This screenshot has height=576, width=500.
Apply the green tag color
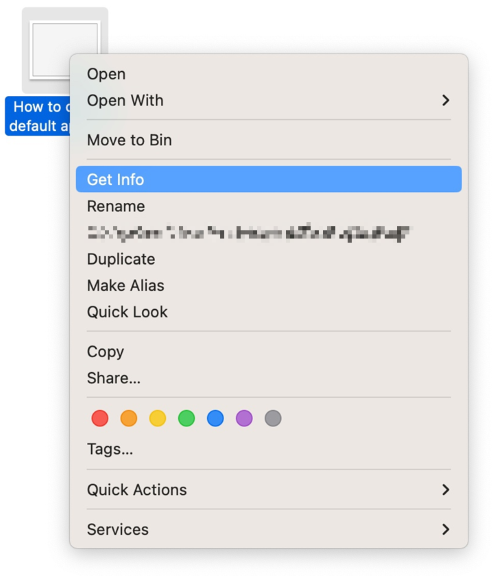186,418
